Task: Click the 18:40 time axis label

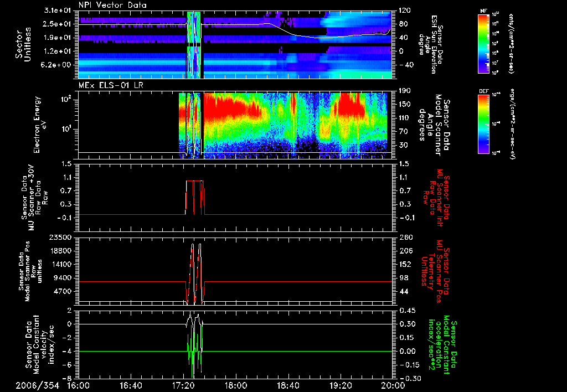Action: [288, 385]
